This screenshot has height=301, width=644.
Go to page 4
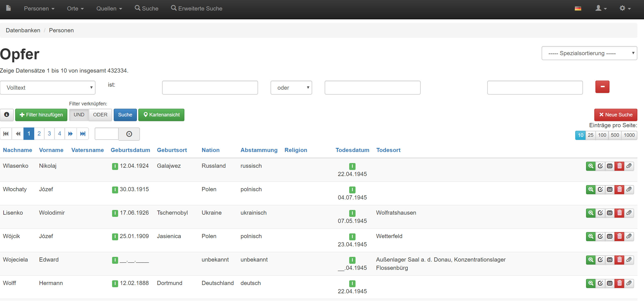pyautogui.click(x=60, y=134)
